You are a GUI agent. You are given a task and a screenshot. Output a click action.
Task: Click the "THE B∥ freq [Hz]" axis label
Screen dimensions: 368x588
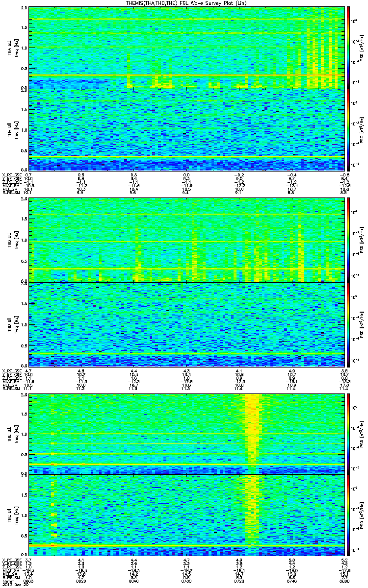(x=13, y=516)
